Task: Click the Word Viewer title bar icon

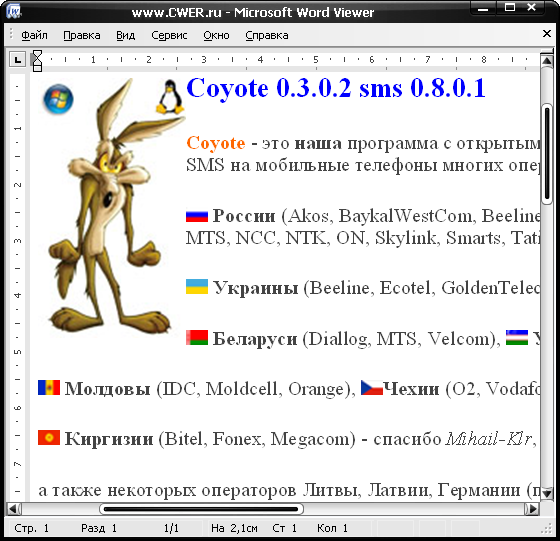Action: click(14, 11)
